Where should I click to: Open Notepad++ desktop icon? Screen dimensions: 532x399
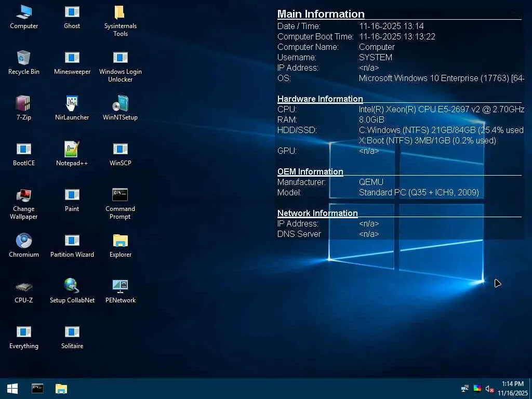[72, 154]
